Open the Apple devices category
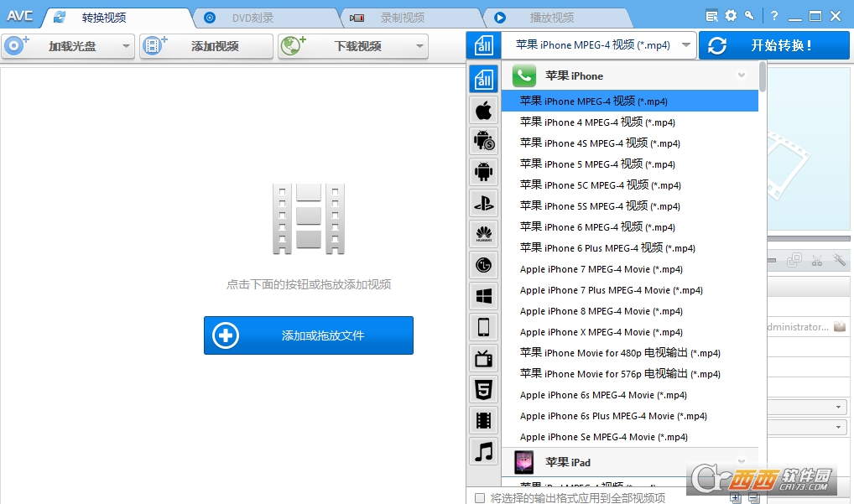 click(x=484, y=111)
